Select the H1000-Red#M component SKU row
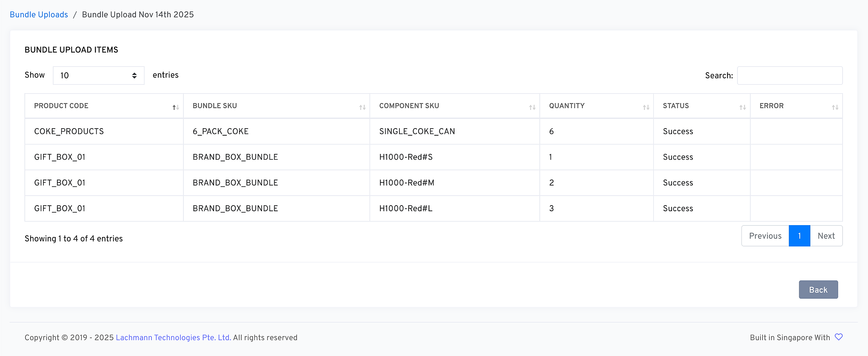 coord(407,183)
